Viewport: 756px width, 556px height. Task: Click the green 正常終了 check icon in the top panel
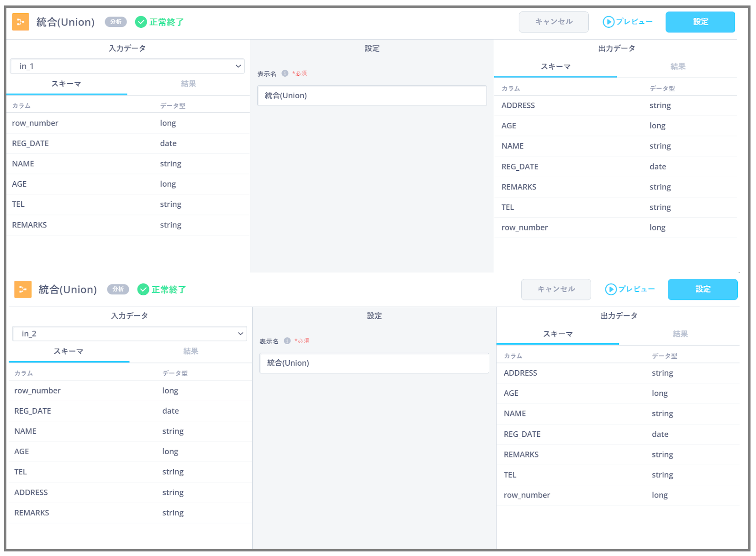click(141, 22)
